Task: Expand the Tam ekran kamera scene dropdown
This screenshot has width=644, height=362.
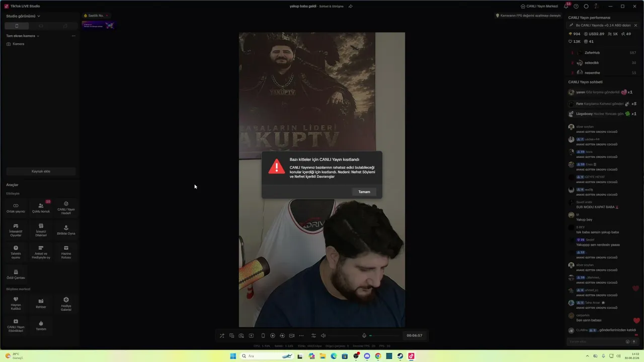Action: coord(23,36)
